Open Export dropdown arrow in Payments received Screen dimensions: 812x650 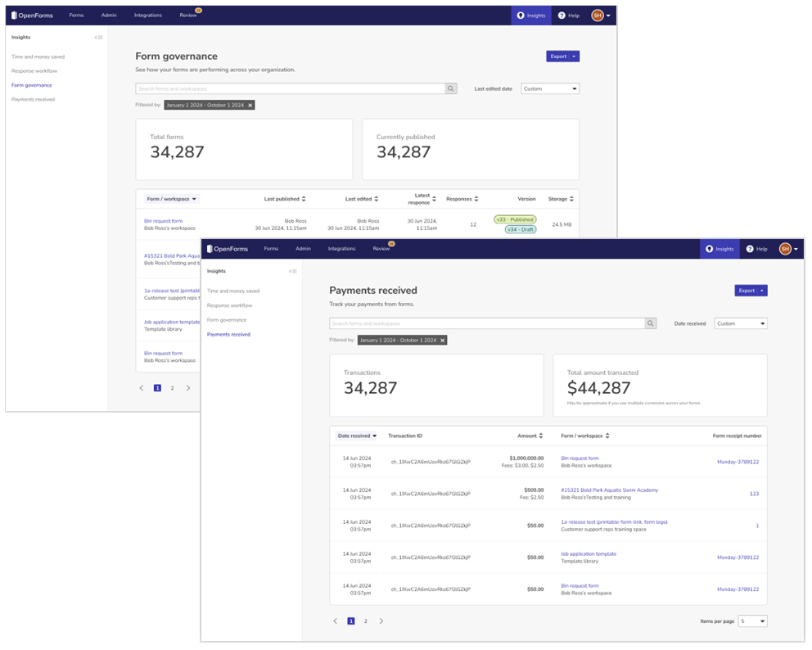tap(762, 291)
